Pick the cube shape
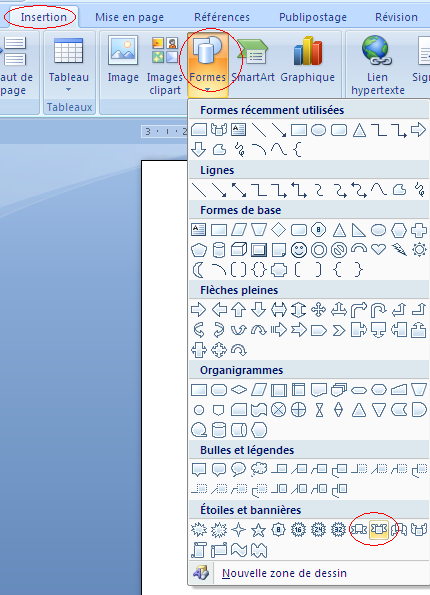Image resolution: width=430 pixels, height=595 pixels. click(239, 250)
